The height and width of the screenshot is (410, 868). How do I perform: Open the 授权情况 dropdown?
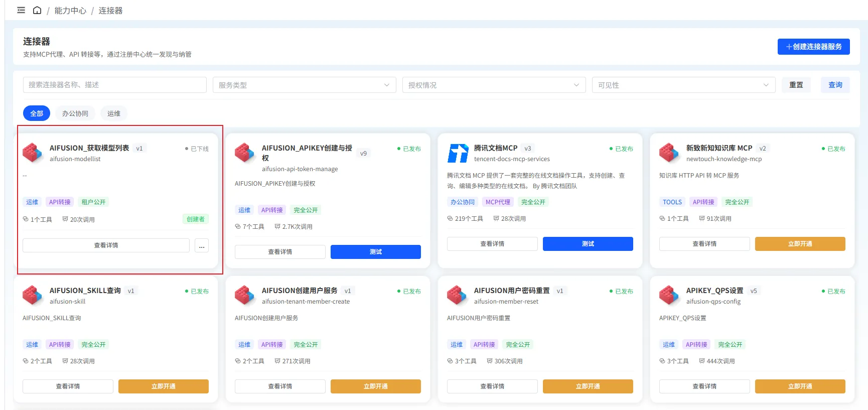pyautogui.click(x=494, y=85)
